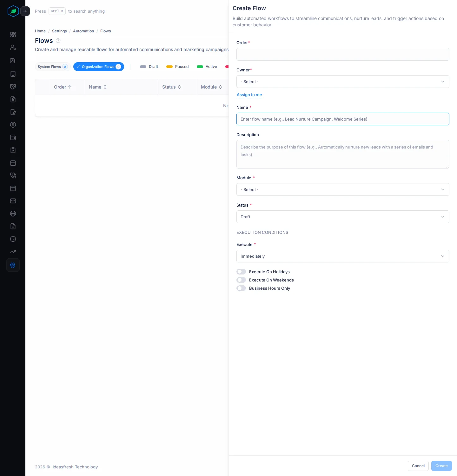The height and width of the screenshot is (476, 457).
Task: Open the Owner dropdown
Action: (343, 82)
